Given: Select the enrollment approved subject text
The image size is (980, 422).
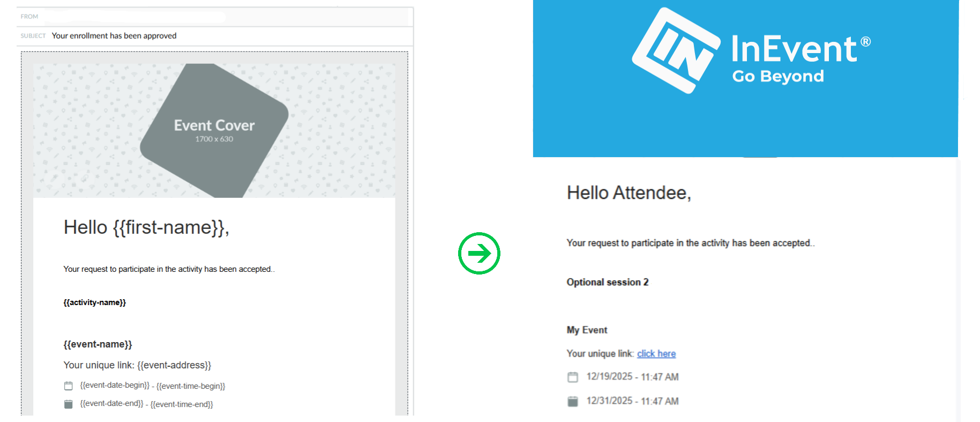Looking at the screenshot, I should (x=114, y=35).
